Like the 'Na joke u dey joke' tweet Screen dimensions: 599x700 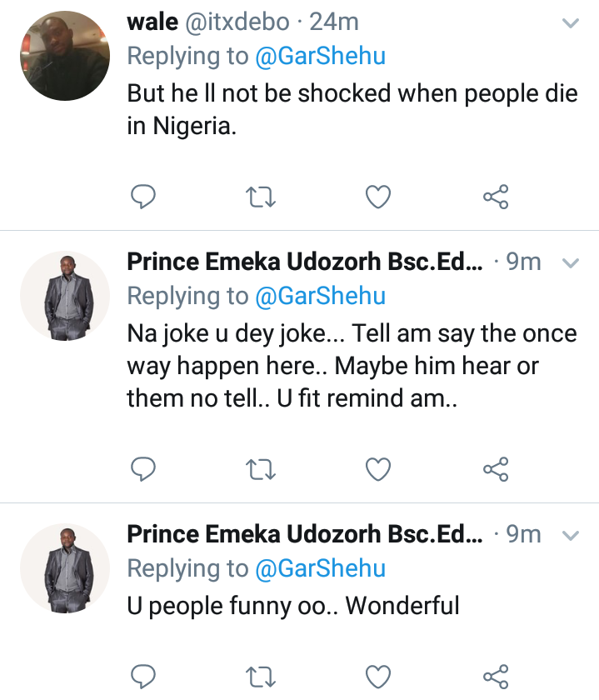[x=378, y=469]
